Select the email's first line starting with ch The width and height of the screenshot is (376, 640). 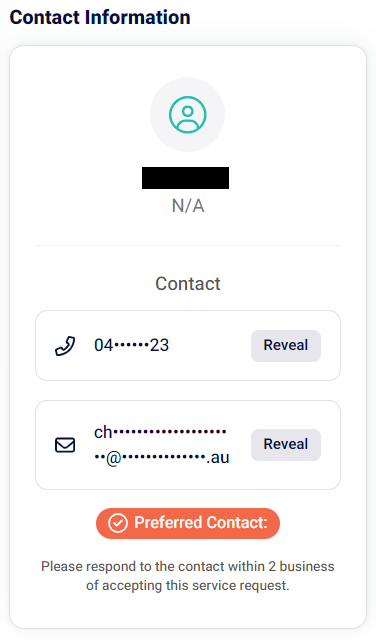160,432
